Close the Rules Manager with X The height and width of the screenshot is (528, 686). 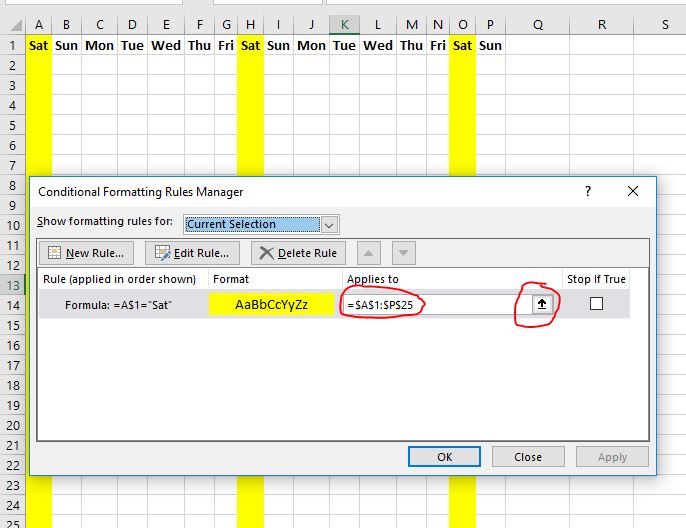[x=633, y=191]
